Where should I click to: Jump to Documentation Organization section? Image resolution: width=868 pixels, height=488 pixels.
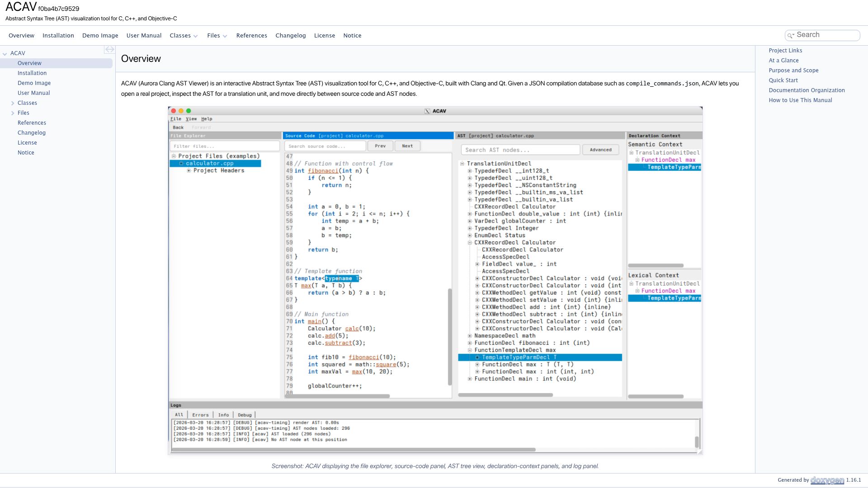[807, 90]
